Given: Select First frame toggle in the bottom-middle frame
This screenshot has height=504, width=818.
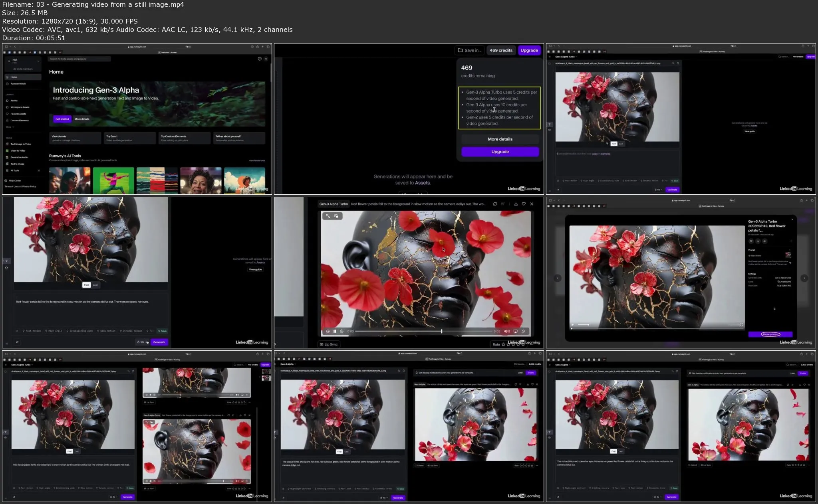Looking at the screenshot, I should pyautogui.click(x=340, y=452).
